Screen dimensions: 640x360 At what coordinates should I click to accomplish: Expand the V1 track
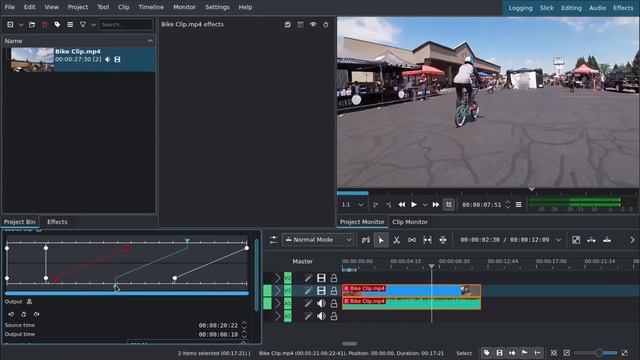point(278,291)
